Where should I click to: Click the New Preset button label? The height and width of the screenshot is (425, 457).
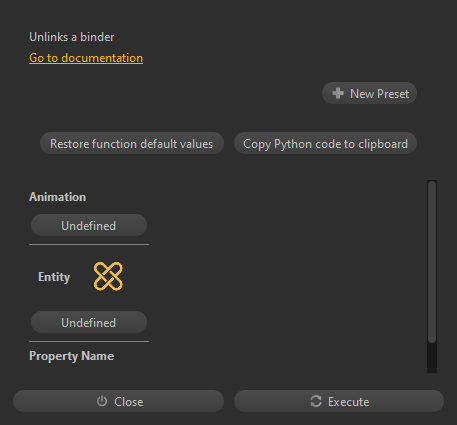[379, 94]
